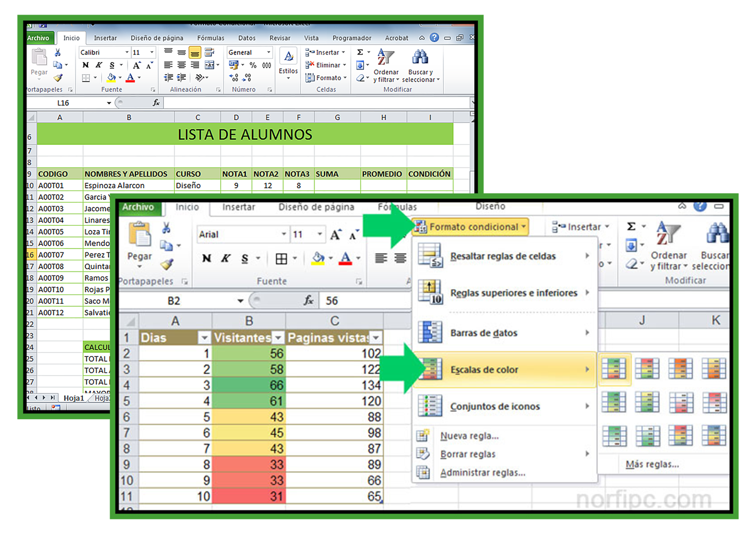Open the Visitantes column filter dropdown
The height and width of the screenshot is (534, 756).
278,338
